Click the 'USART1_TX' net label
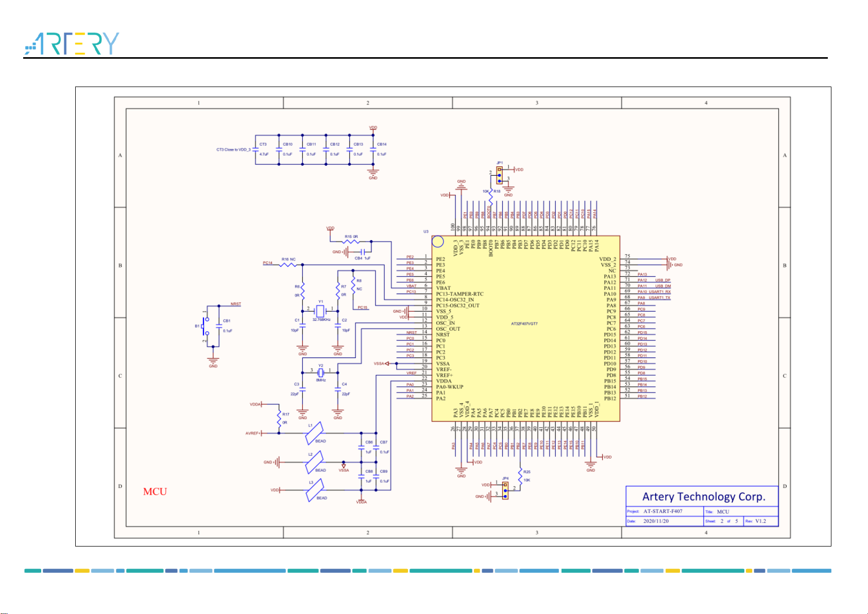 click(660, 298)
